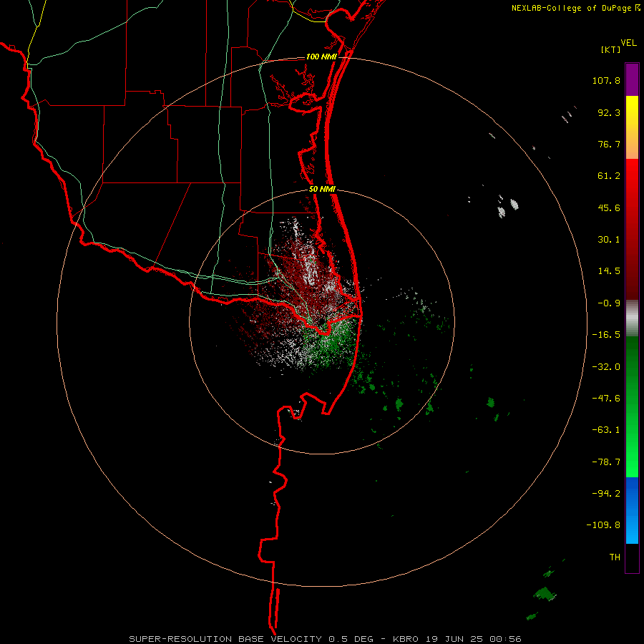This screenshot has height=644, width=644.
Task: Click the -109.8 velocity legend value
Action: 603,525
